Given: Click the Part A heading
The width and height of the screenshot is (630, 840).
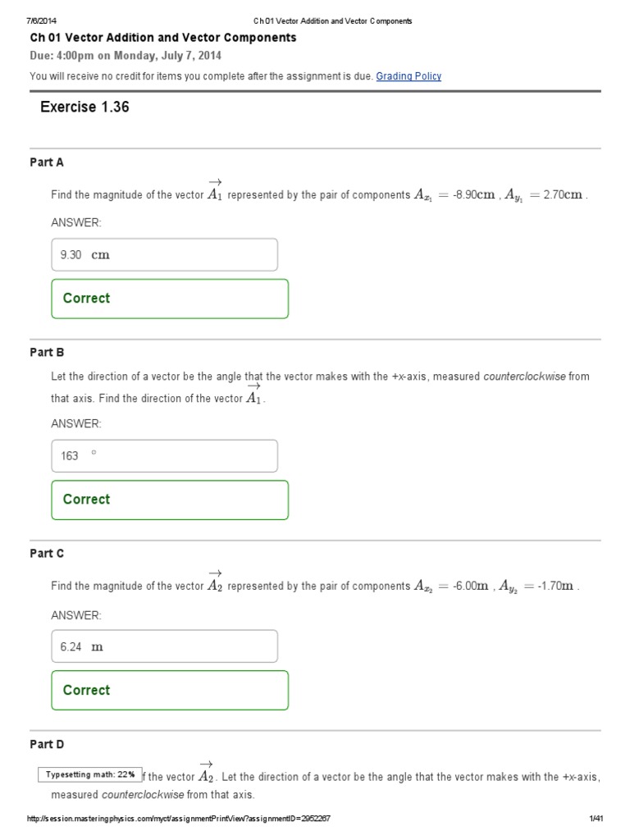Looking at the screenshot, I should [x=47, y=162].
